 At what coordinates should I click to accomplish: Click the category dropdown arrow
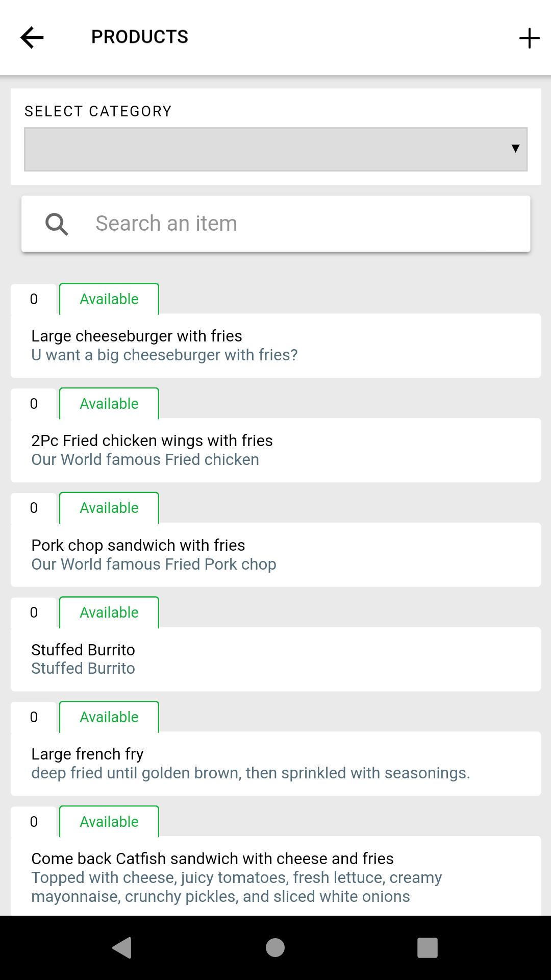pyautogui.click(x=515, y=149)
